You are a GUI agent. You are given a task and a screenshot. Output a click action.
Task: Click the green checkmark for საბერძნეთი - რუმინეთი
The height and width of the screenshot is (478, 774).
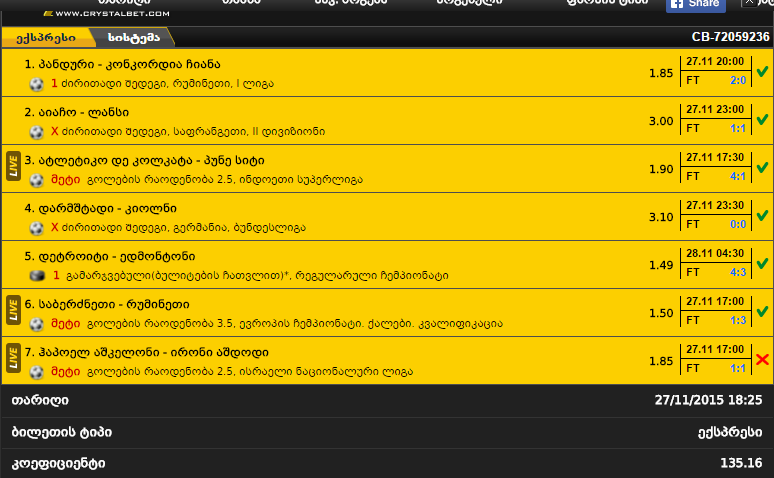[762, 312]
